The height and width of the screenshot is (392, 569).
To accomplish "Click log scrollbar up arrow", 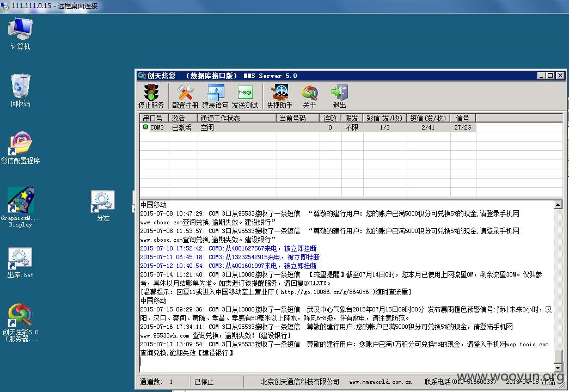I will pos(558,205).
